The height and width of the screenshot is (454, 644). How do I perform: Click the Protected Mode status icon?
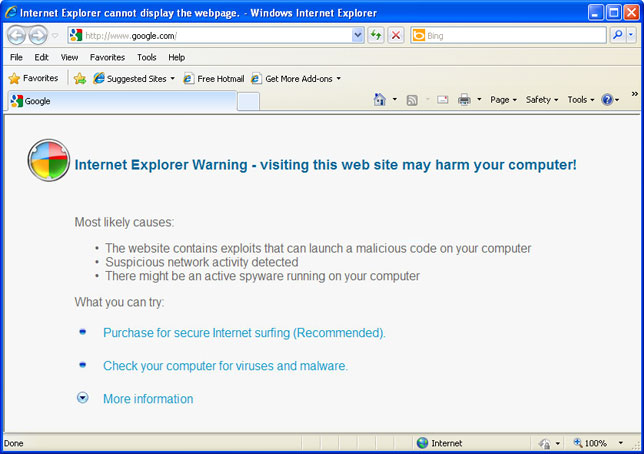[x=545, y=443]
